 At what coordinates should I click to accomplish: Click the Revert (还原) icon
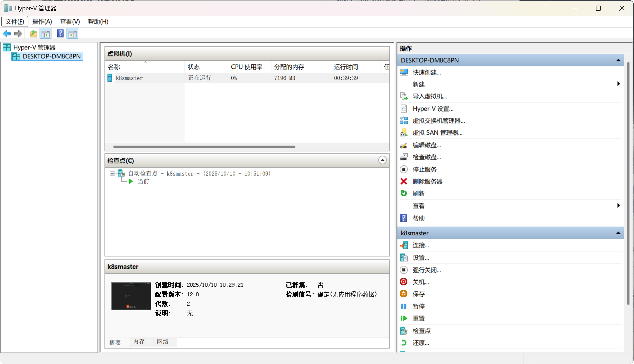pyautogui.click(x=404, y=343)
